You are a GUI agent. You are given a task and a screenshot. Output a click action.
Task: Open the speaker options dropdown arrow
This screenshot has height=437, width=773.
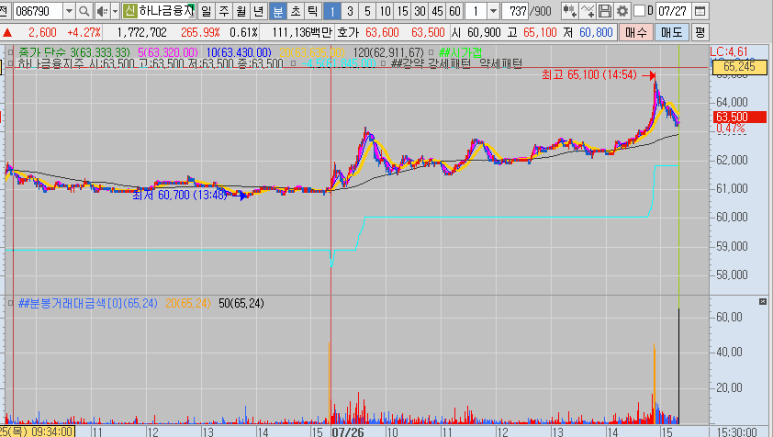point(115,11)
